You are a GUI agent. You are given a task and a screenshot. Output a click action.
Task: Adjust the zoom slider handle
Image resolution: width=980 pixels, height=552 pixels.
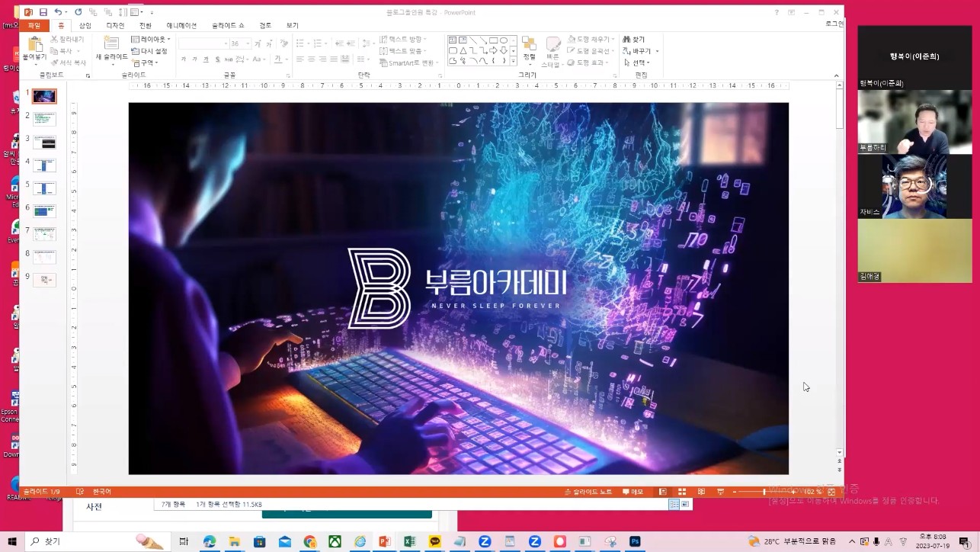[764, 492]
